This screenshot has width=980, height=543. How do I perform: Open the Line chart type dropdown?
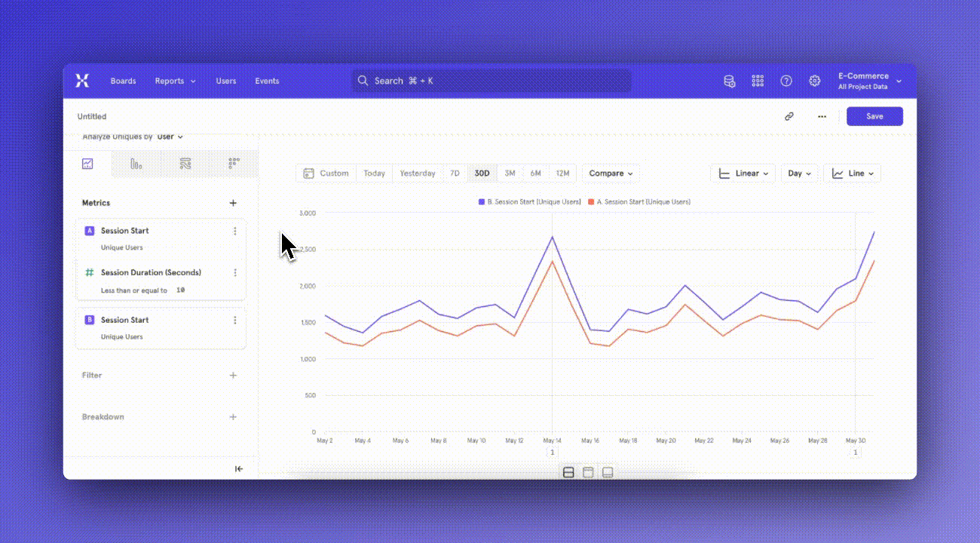(852, 173)
